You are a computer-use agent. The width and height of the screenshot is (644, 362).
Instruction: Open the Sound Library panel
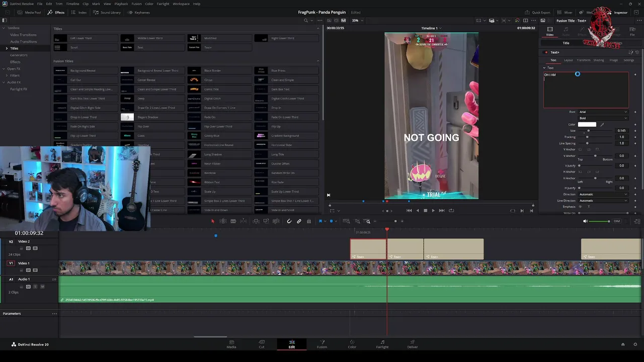(107, 13)
